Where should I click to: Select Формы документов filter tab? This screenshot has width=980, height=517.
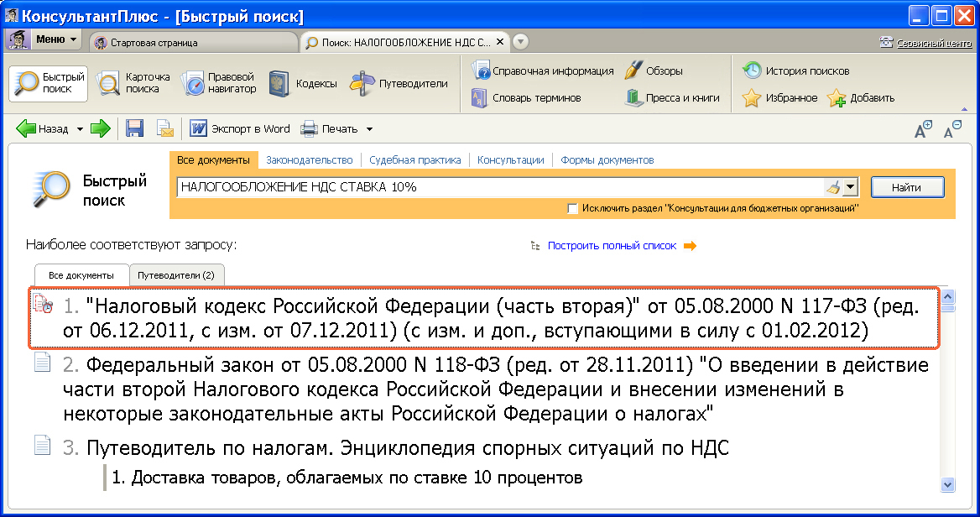tap(607, 160)
